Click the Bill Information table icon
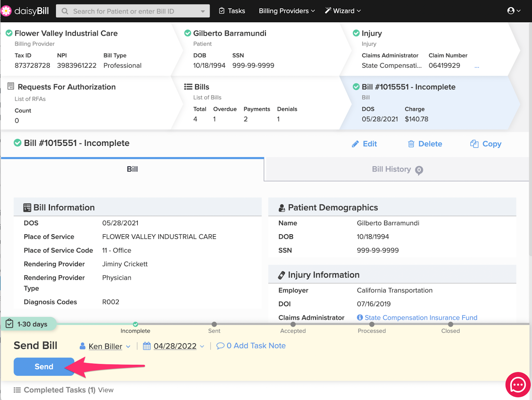Screen dimensions: 532x400 pos(27,208)
